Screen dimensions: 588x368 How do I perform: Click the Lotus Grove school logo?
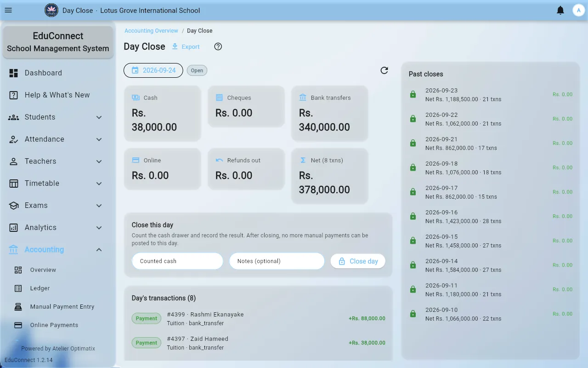point(51,10)
